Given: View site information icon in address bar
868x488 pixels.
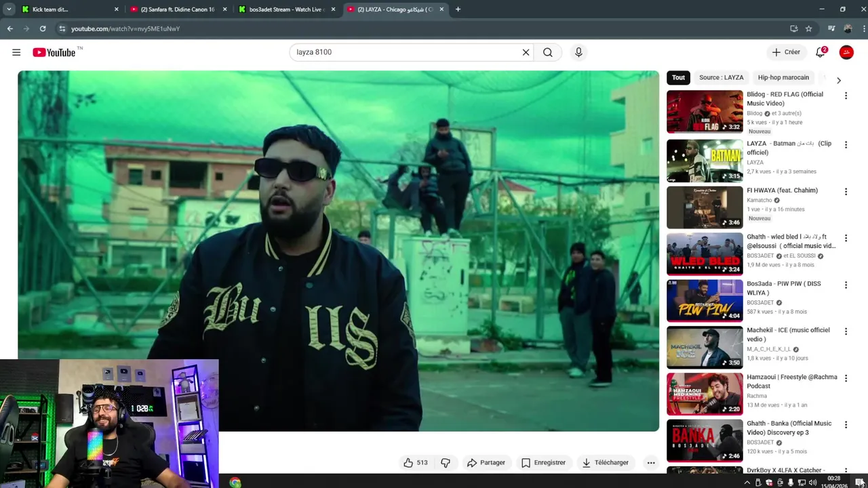Looking at the screenshot, I should [62, 28].
